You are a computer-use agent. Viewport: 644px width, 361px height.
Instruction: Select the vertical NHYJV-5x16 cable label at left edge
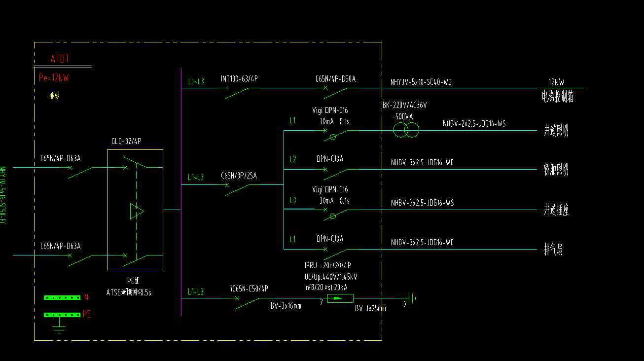coord(2,196)
